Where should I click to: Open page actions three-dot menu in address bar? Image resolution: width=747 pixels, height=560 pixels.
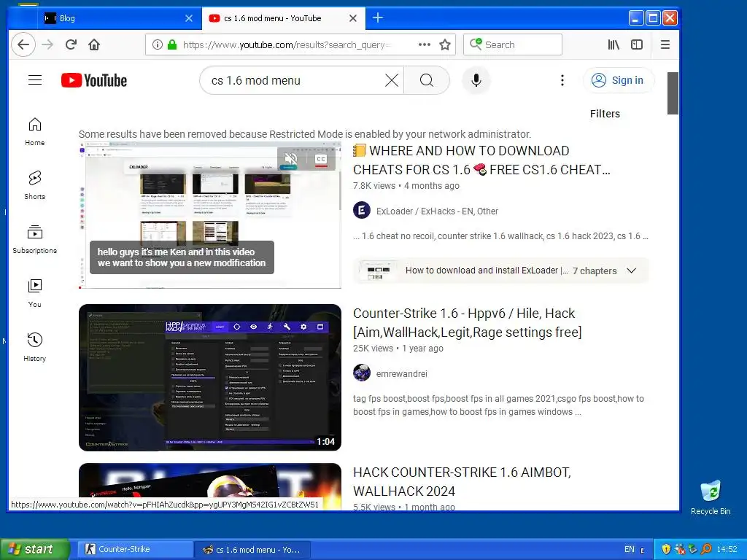pyautogui.click(x=425, y=44)
